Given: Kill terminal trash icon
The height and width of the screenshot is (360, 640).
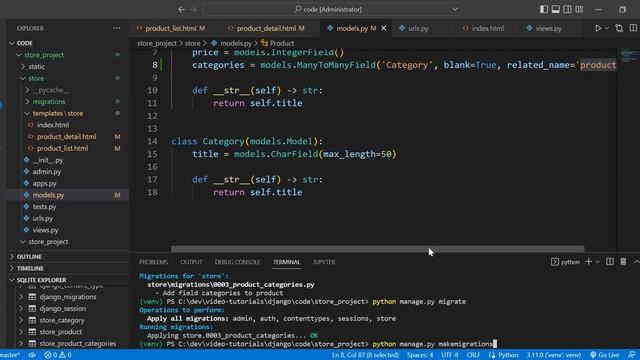Looking at the screenshot, I should click(623, 262).
